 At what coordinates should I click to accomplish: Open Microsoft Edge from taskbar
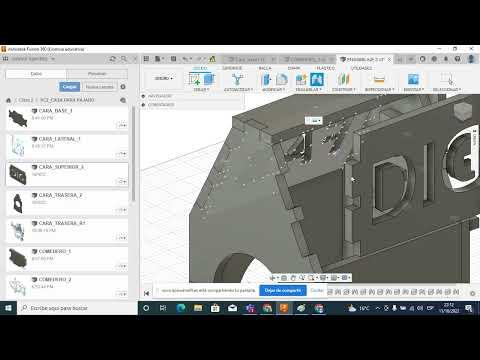tap(181, 308)
